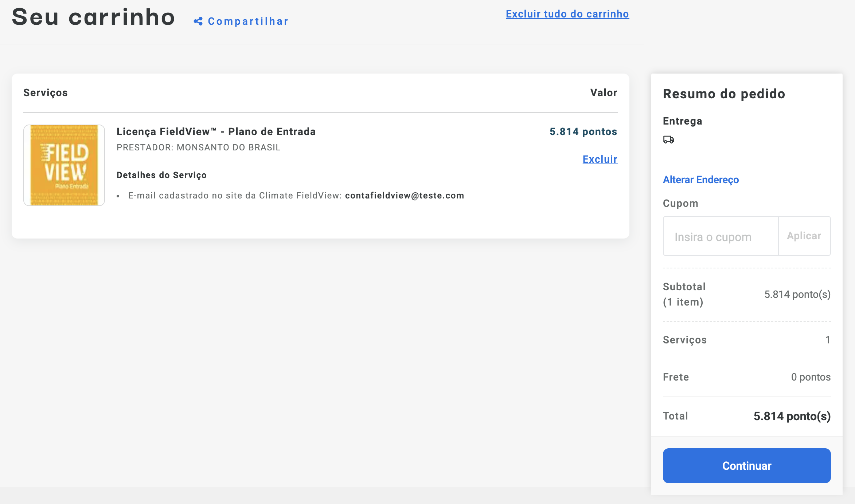Click the Compartilhar share link
The height and width of the screenshot is (504, 855).
point(248,21)
